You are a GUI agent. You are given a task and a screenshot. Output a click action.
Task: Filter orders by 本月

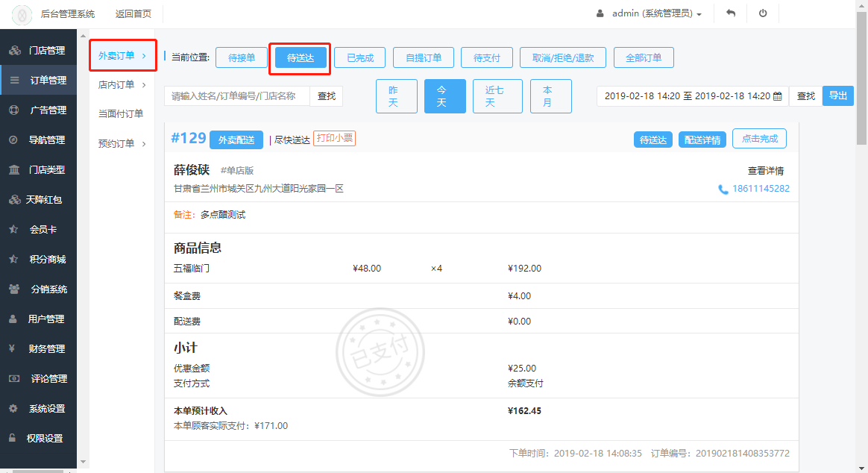(x=551, y=96)
